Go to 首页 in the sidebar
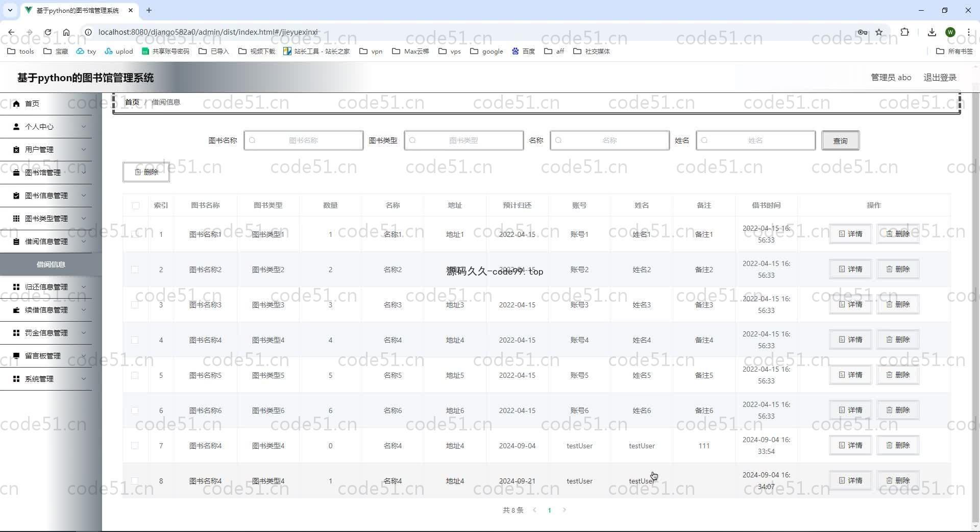This screenshot has height=532, width=980. click(46, 104)
